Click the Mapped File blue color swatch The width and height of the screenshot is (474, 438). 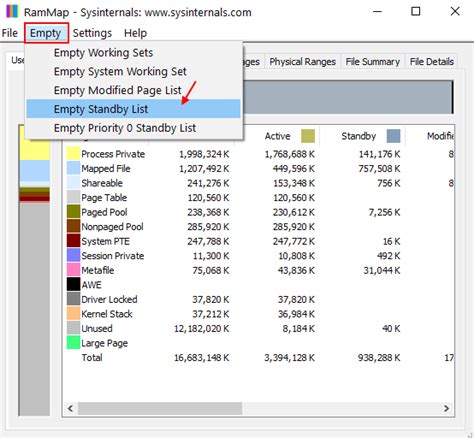click(73, 168)
